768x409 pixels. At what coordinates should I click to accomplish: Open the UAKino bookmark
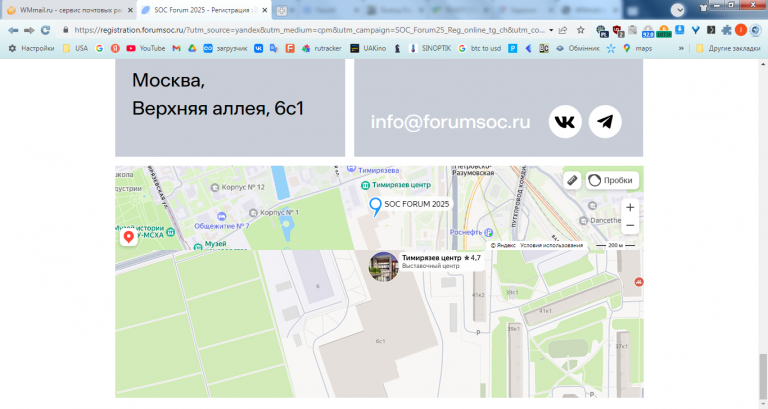[368, 48]
